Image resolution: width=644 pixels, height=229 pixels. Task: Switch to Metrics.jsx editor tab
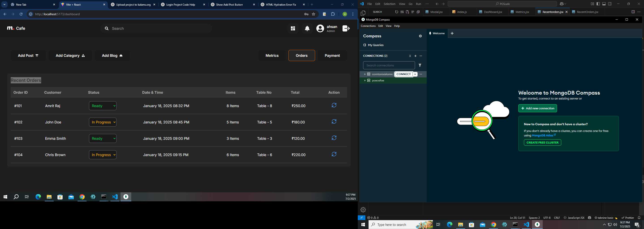click(x=522, y=12)
